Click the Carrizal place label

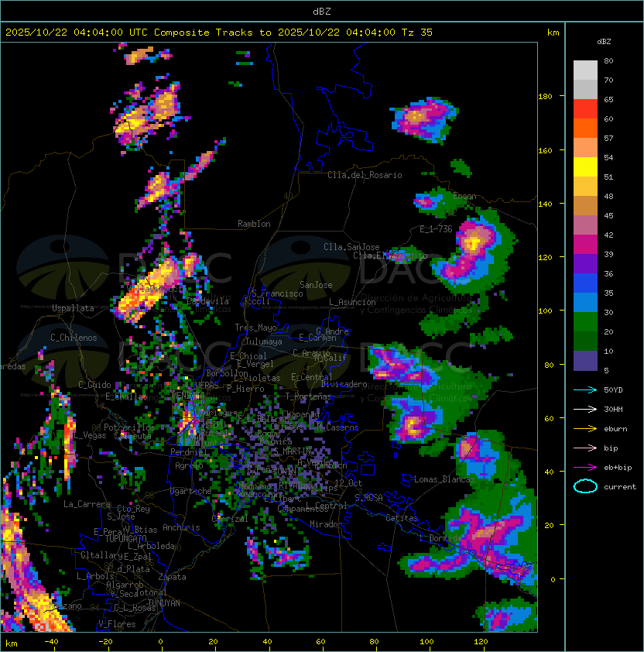pos(230,519)
